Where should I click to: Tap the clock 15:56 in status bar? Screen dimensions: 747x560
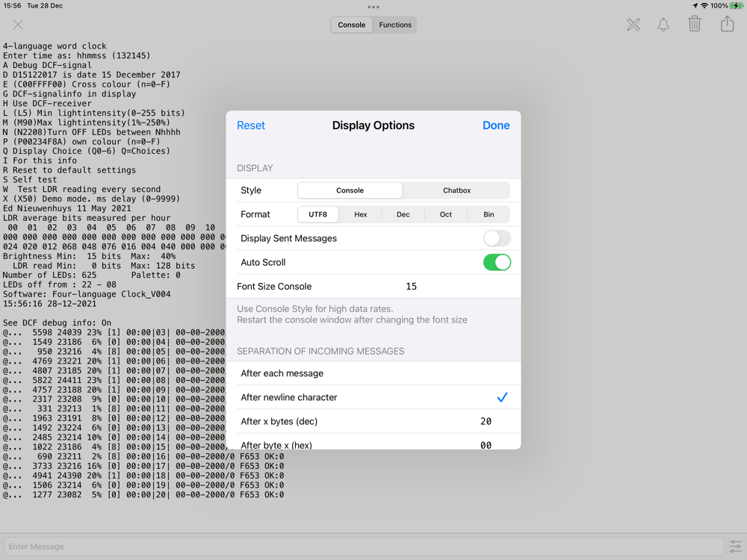[x=13, y=6]
